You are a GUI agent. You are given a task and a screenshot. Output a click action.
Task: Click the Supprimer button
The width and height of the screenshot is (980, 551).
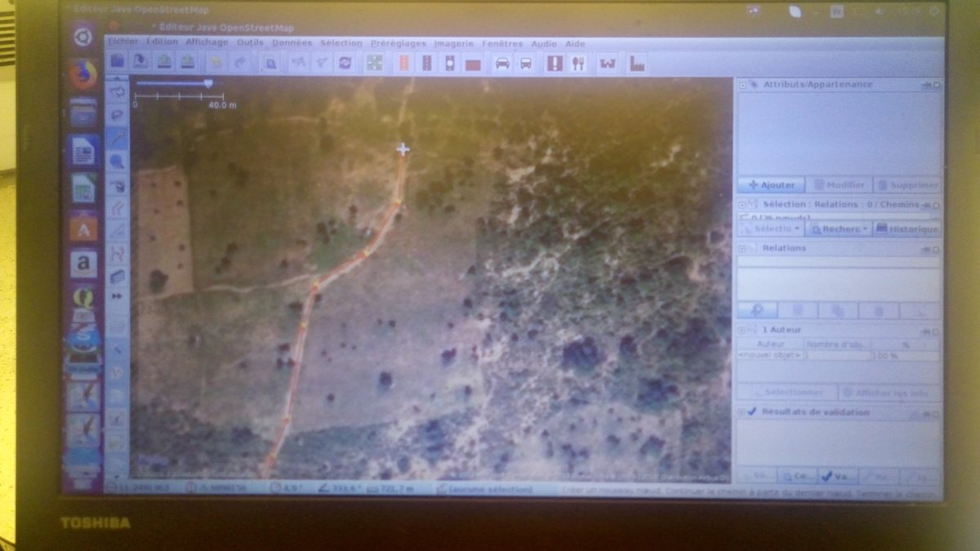pyautogui.click(x=907, y=185)
